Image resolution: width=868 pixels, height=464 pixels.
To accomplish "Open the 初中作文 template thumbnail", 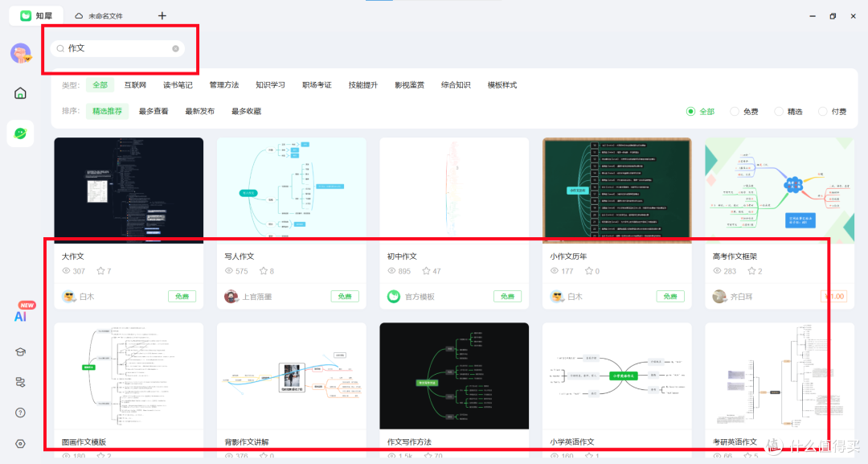I will click(x=454, y=191).
